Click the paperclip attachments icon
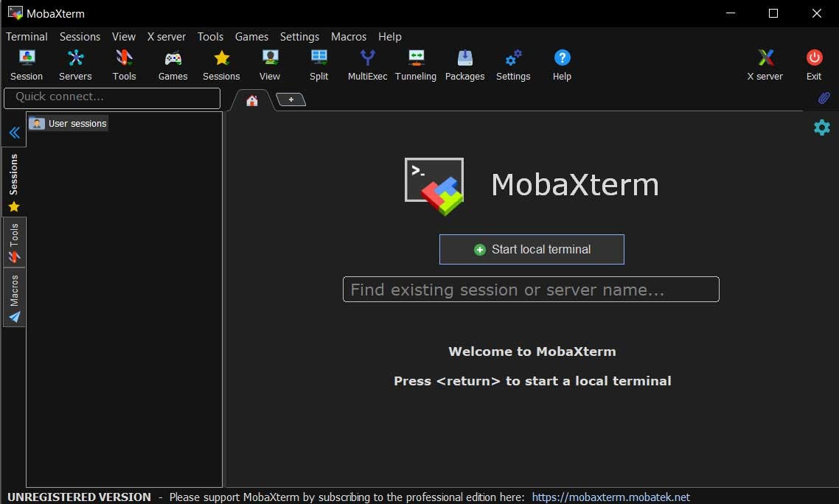This screenshot has width=839, height=504. pyautogui.click(x=824, y=98)
